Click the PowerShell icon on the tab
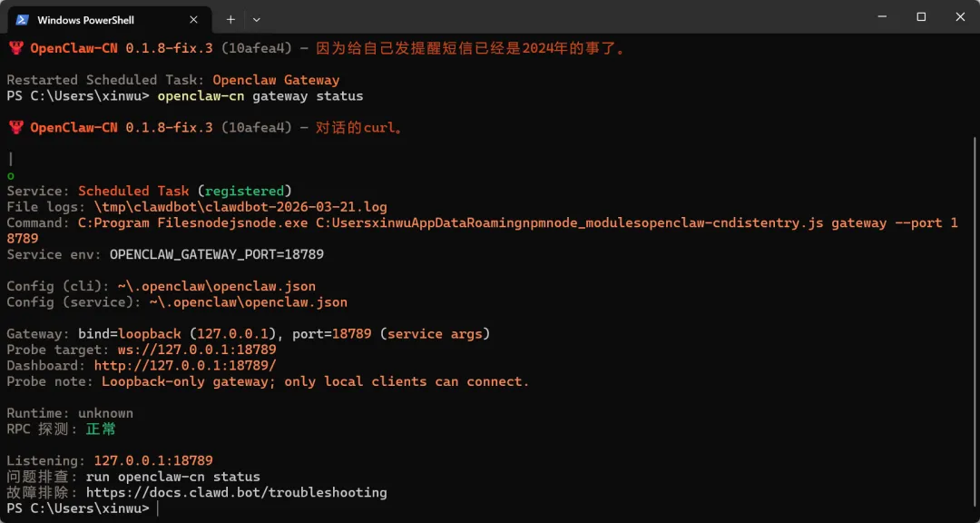The image size is (980, 523). point(22,19)
